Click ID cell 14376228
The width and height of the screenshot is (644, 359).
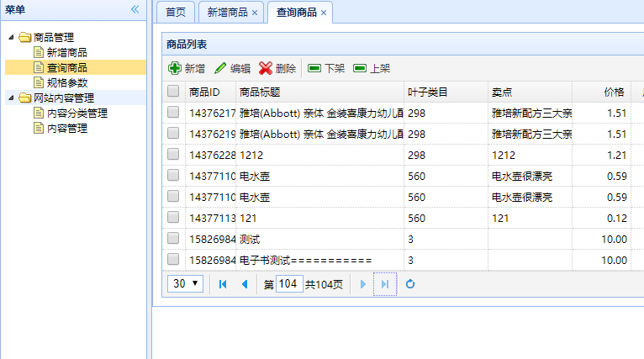213,156
